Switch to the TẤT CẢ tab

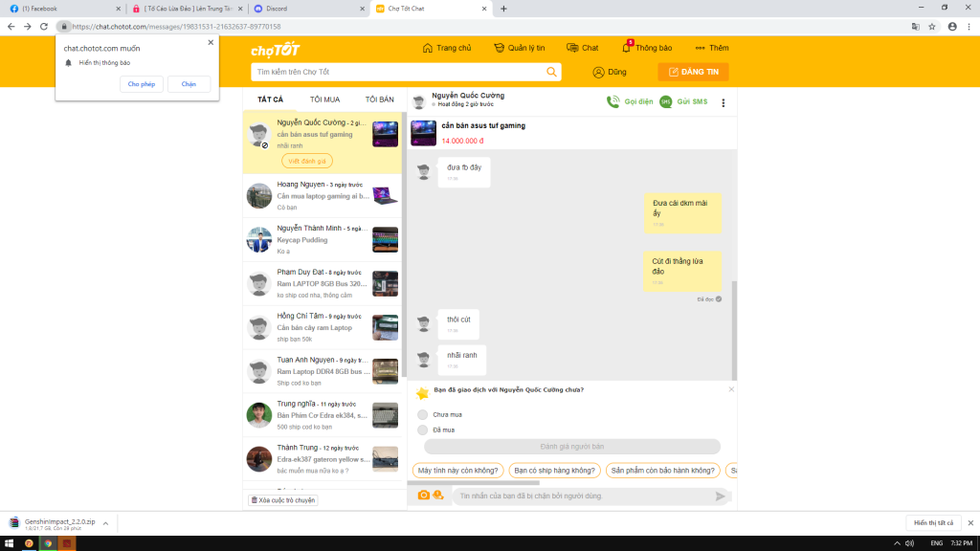tap(270, 99)
